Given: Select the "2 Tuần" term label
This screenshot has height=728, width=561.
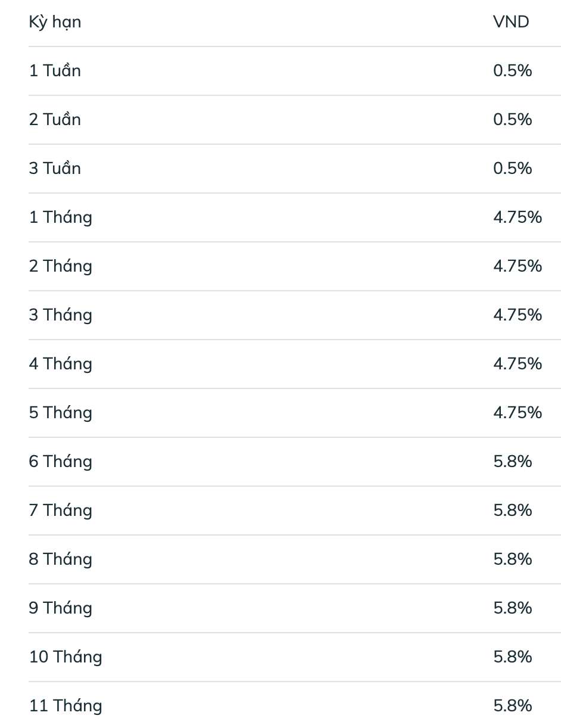Looking at the screenshot, I should 55,120.
